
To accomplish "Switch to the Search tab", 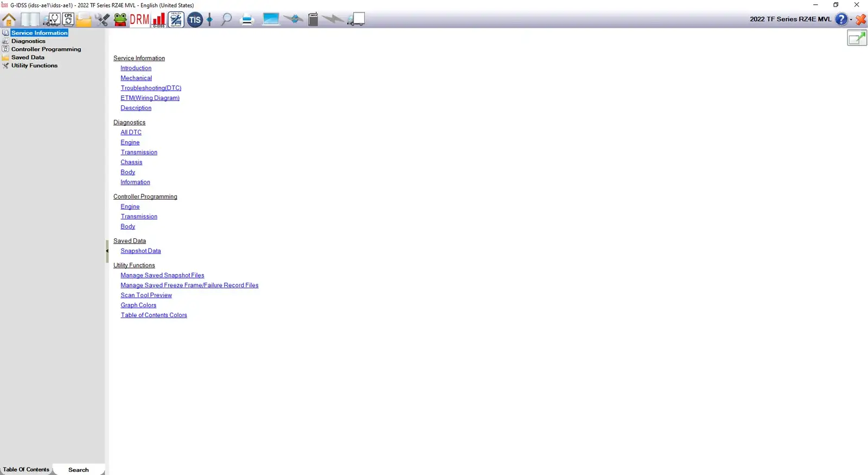I will (x=78, y=470).
